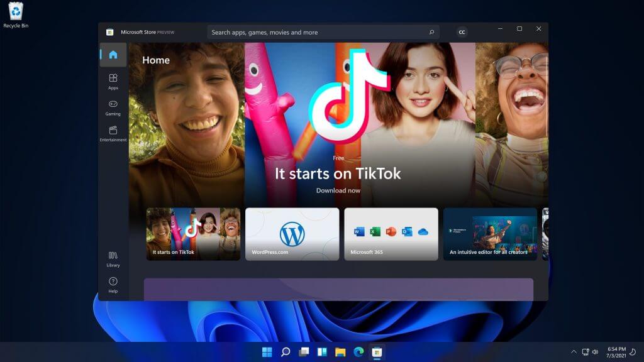Image resolution: width=644 pixels, height=362 pixels.
Task: Open the Library page
Action: click(113, 260)
